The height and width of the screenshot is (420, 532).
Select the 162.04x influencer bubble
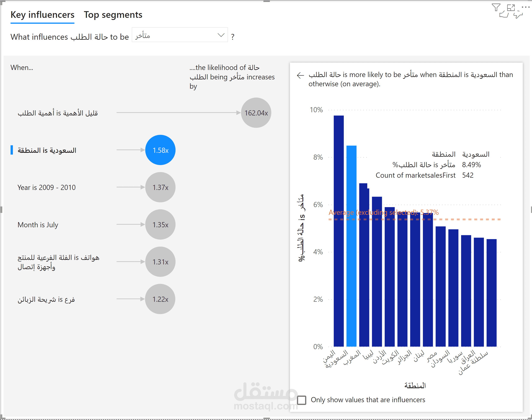[256, 113]
